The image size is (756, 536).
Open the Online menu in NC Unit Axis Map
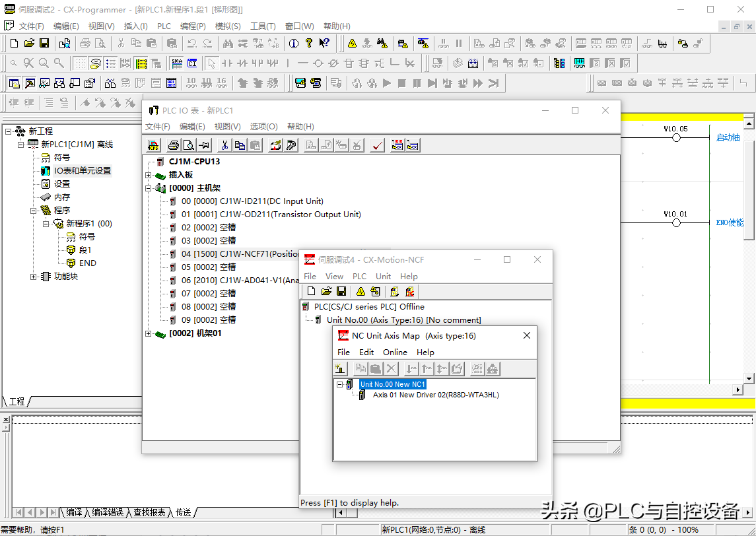(x=395, y=352)
